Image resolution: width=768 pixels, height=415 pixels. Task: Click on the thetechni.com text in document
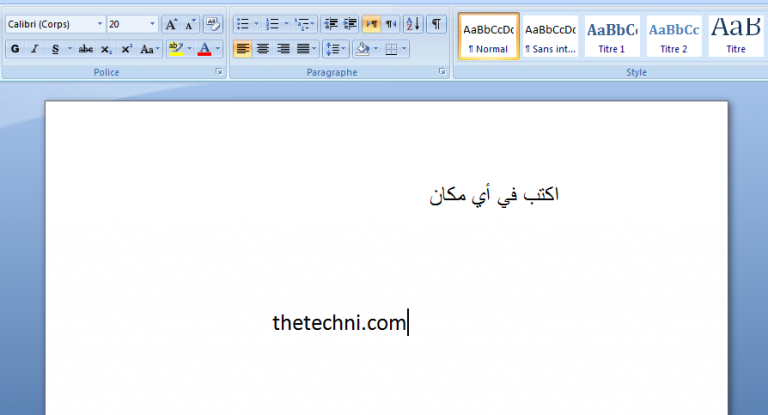click(x=338, y=322)
